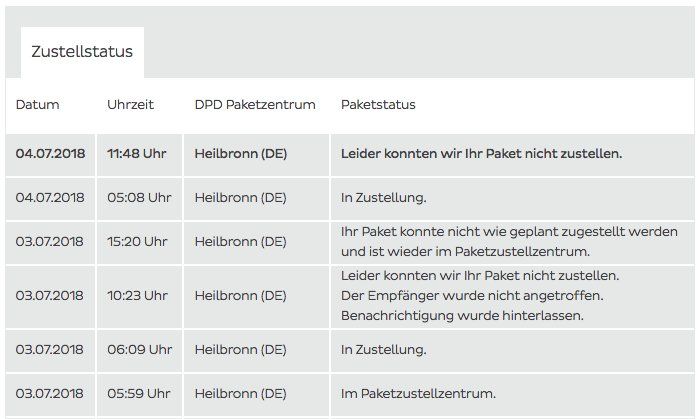Click the Uhrzeit column header
The height and width of the screenshot is (419, 699).
pos(131,105)
